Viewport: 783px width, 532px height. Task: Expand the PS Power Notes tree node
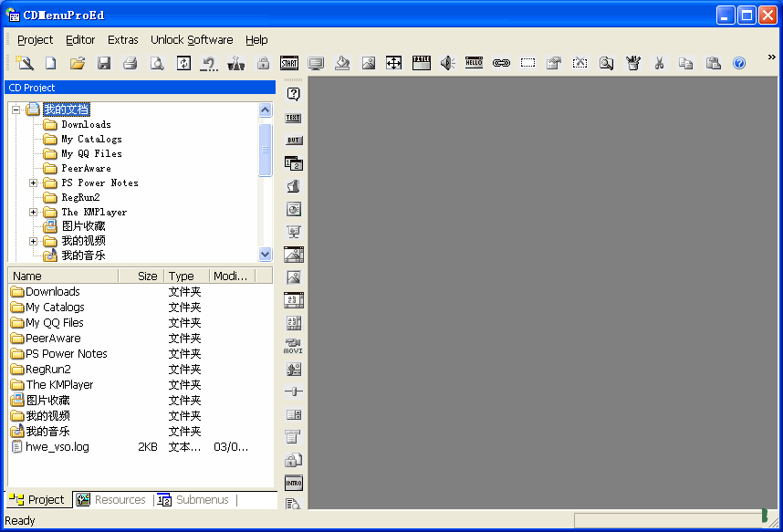pyautogui.click(x=34, y=183)
